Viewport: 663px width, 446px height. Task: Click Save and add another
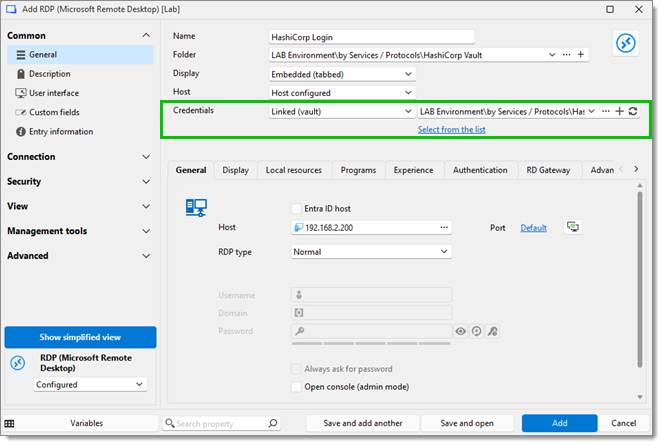coord(363,424)
